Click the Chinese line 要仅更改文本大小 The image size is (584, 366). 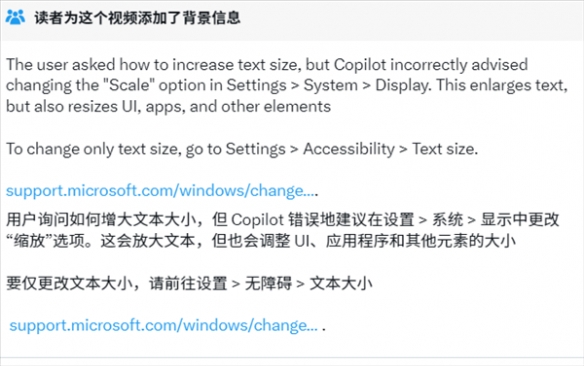(x=189, y=283)
